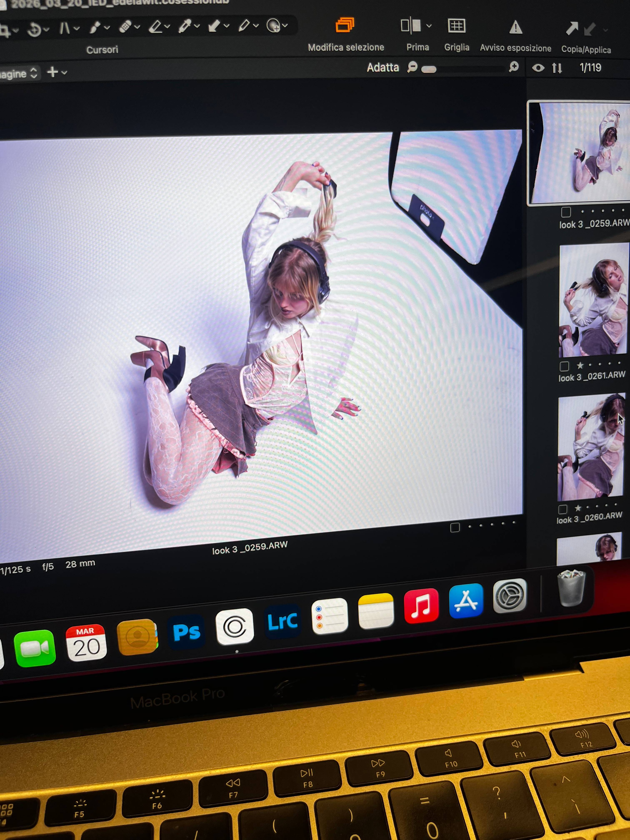The height and width of the screenshot is (840, 630).
Task: Select the Rotate and straighten cursor tool
Action: (35, 29)
